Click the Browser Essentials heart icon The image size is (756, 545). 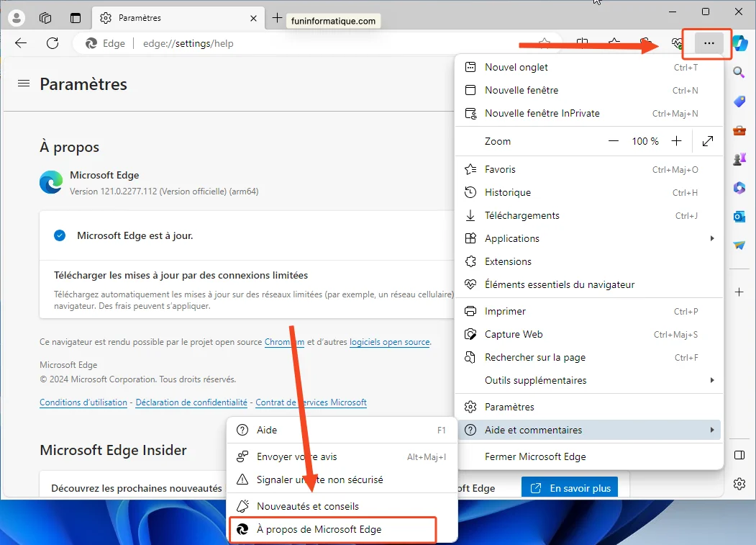pyautogui.click(x=677, y=43)
